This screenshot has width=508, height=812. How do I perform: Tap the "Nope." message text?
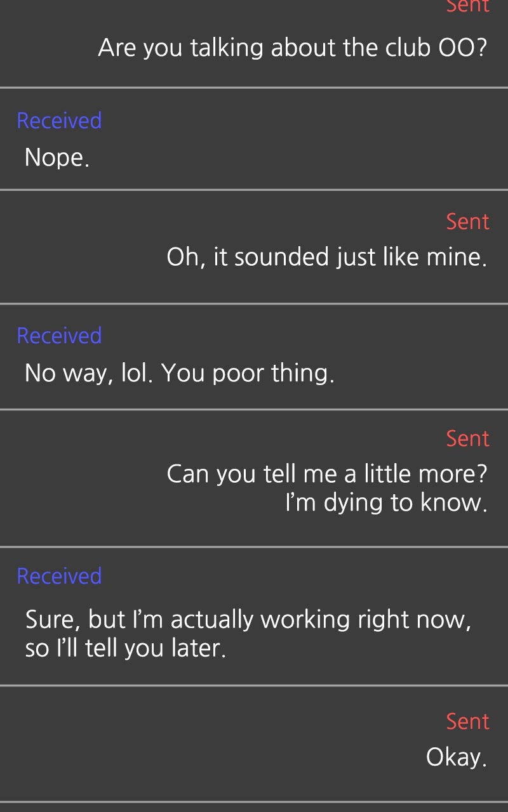click(57, 158)
